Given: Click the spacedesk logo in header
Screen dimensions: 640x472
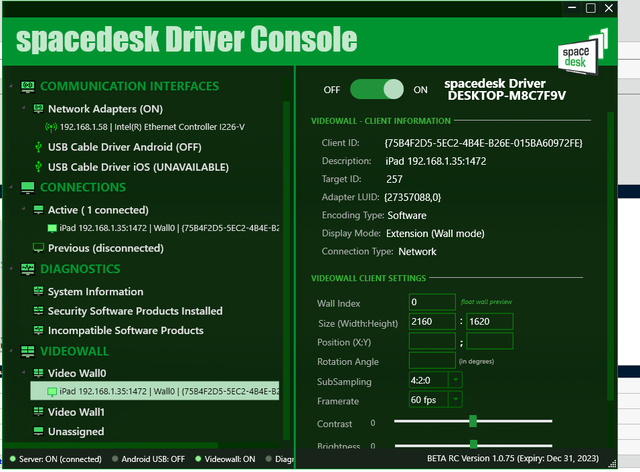Looking at the screenshot, I should coord(582,52).
